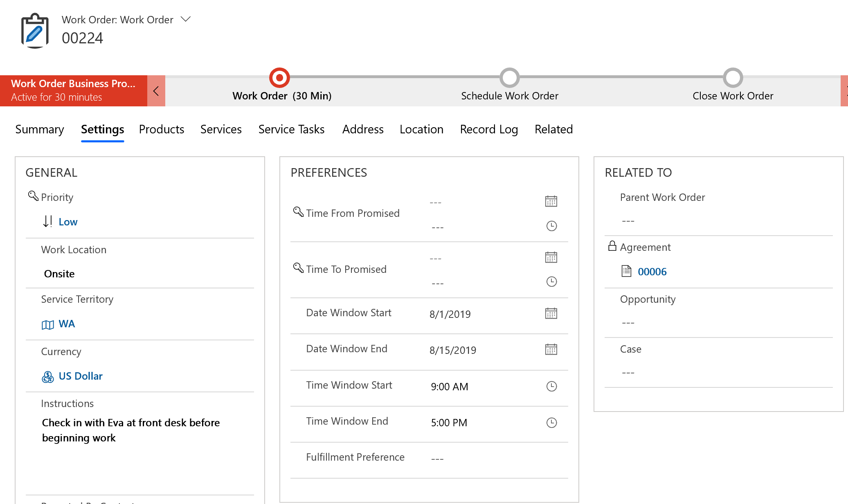Open Service Territory WA record

pos(66,324)
